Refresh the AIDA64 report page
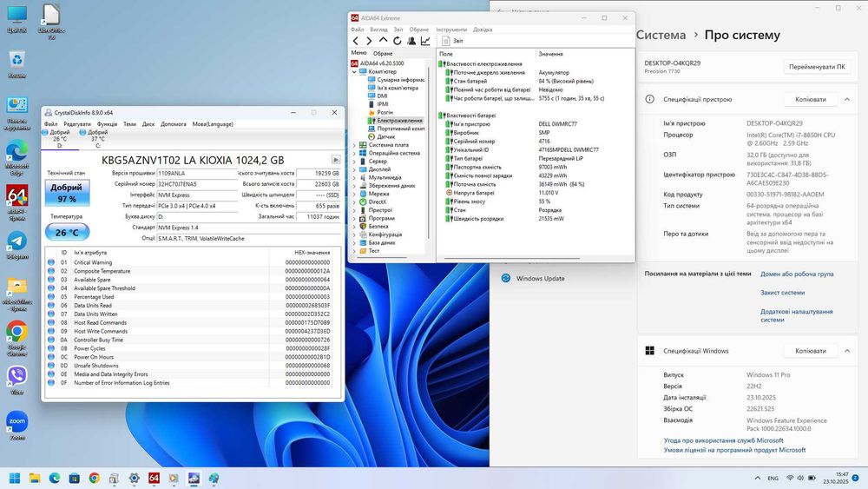The height and width of the screenshot is (489, 868). tap(397, 41)
